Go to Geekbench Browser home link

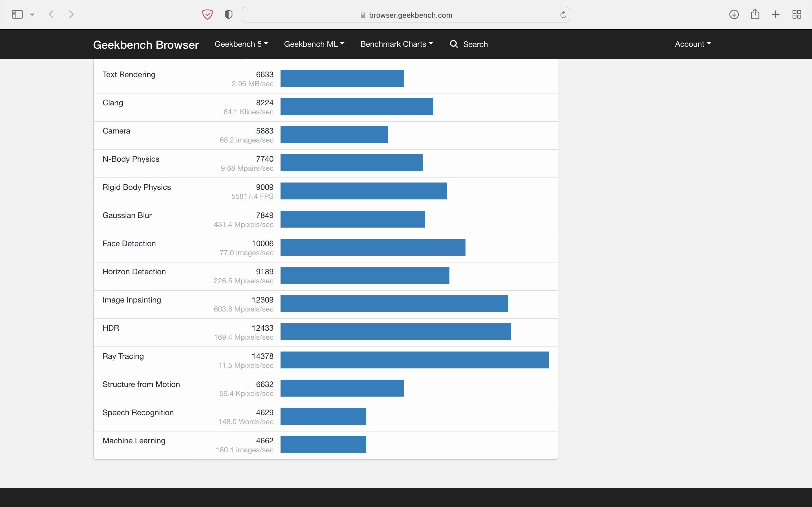[145, 45]
